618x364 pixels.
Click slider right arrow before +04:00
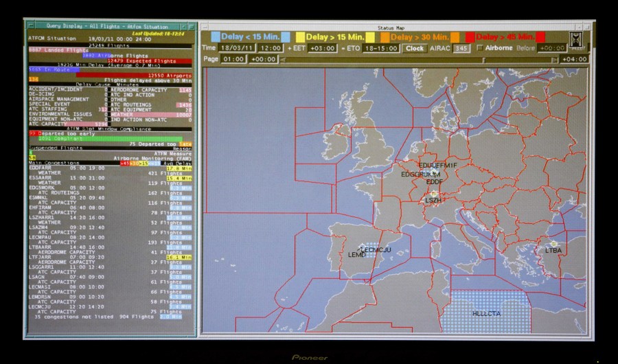coord(555,60)
